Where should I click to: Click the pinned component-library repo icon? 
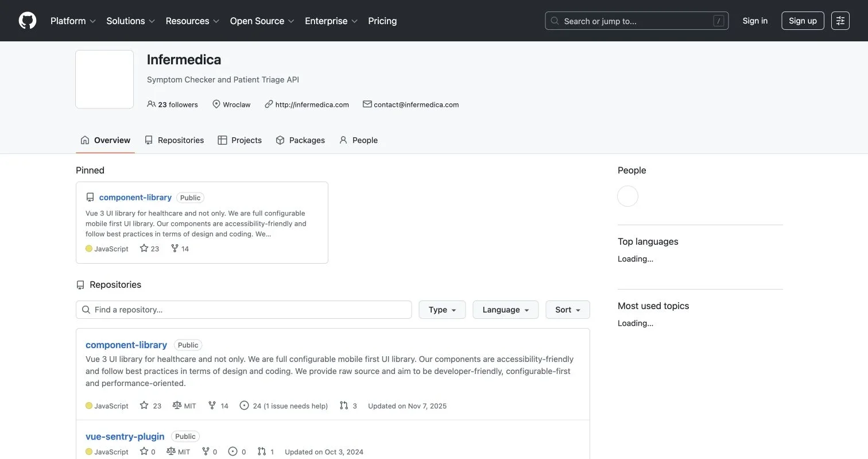point(90,197)
